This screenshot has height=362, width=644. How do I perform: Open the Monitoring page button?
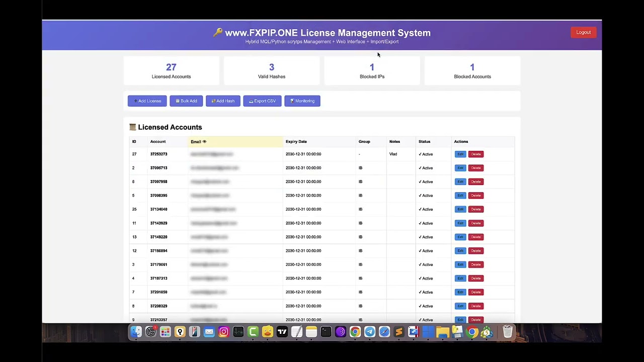click(302, 101)
